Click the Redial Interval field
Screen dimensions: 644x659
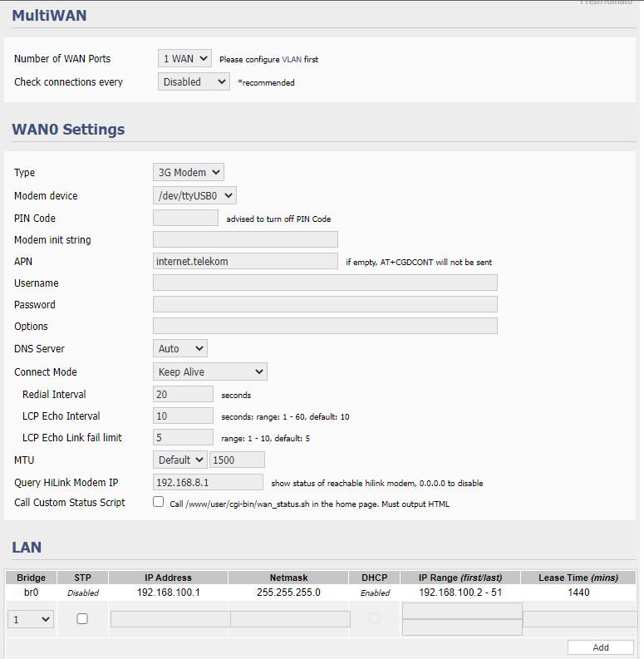183,394
